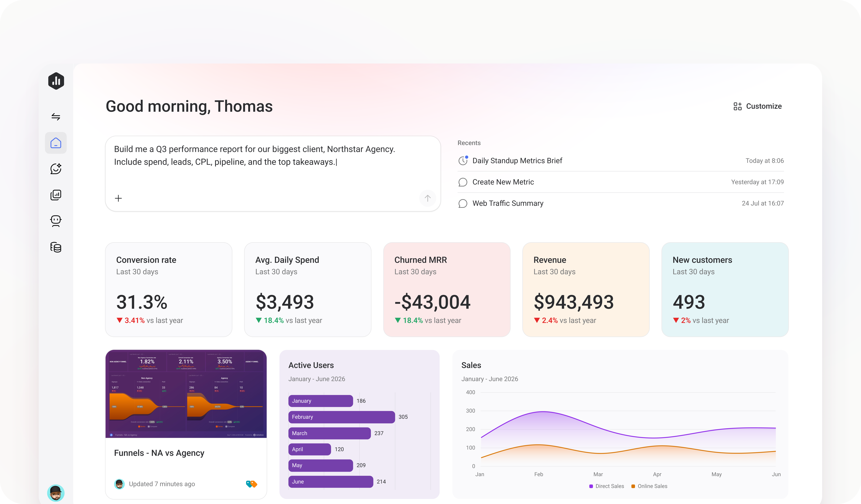Click the Databox logo icon
The image size is (861, 504).
click(56, 81)
